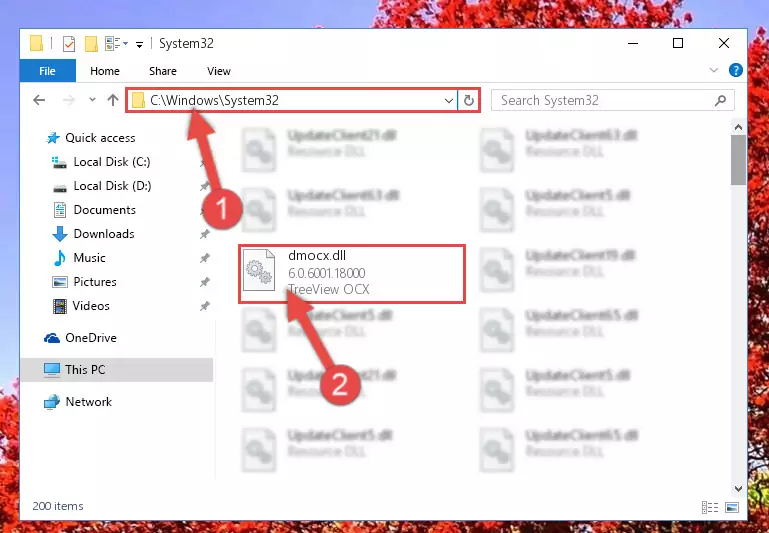Switch to the Home ribbon tab

pyautogui.click(x=104, y=71)
